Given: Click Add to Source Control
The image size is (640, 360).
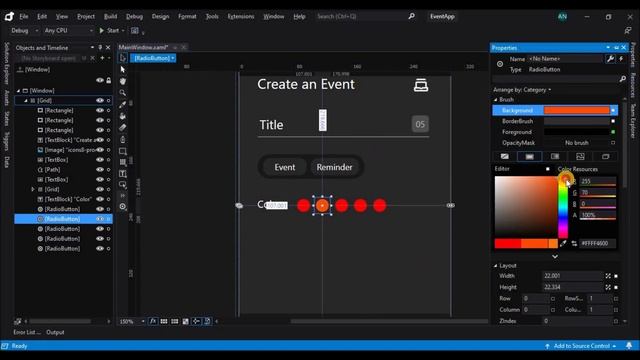Looking at the screenshot, I should [582, 346].
